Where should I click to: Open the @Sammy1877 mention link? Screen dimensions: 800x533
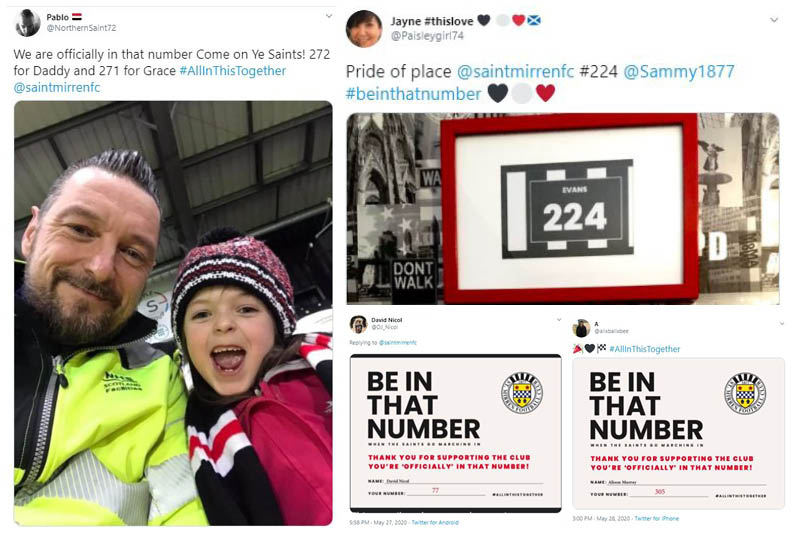(679, 71)
